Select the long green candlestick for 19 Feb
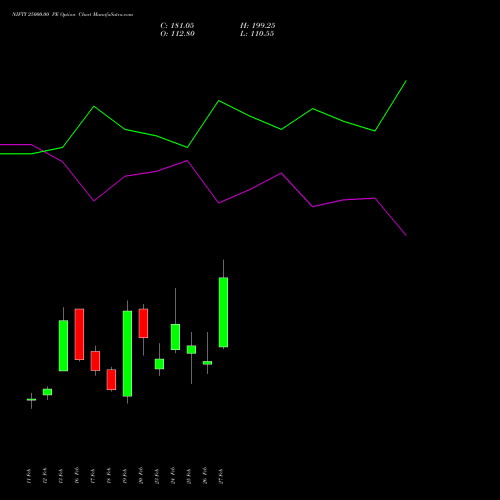Screen dimensions: 500x500 click(127, 353)
